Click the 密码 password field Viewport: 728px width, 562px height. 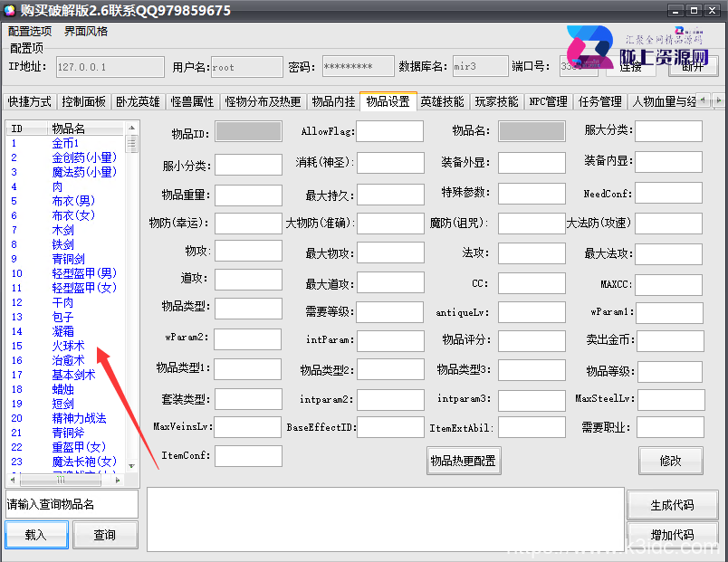pos(358,66)
